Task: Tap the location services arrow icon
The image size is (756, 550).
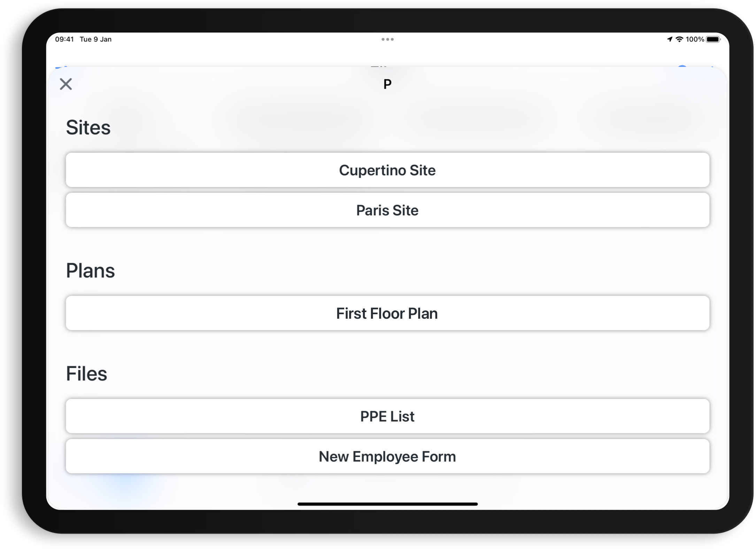Action: click(670, 39)
